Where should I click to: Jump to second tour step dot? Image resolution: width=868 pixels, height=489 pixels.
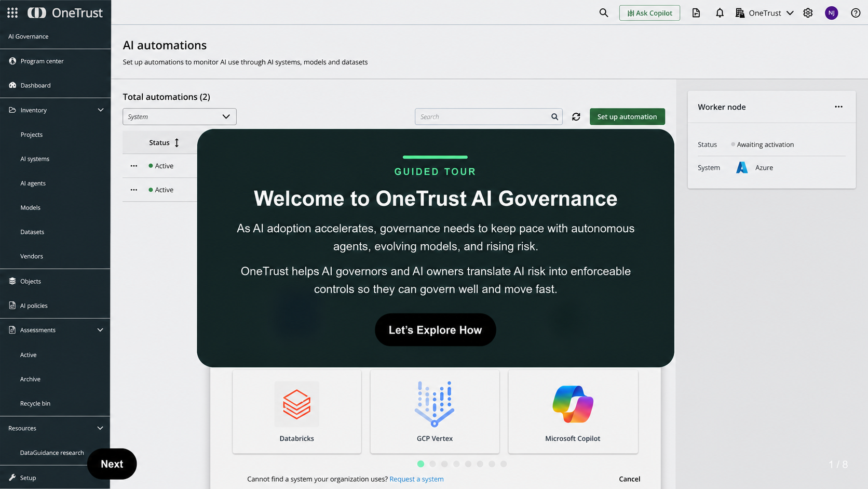point(432,464)
